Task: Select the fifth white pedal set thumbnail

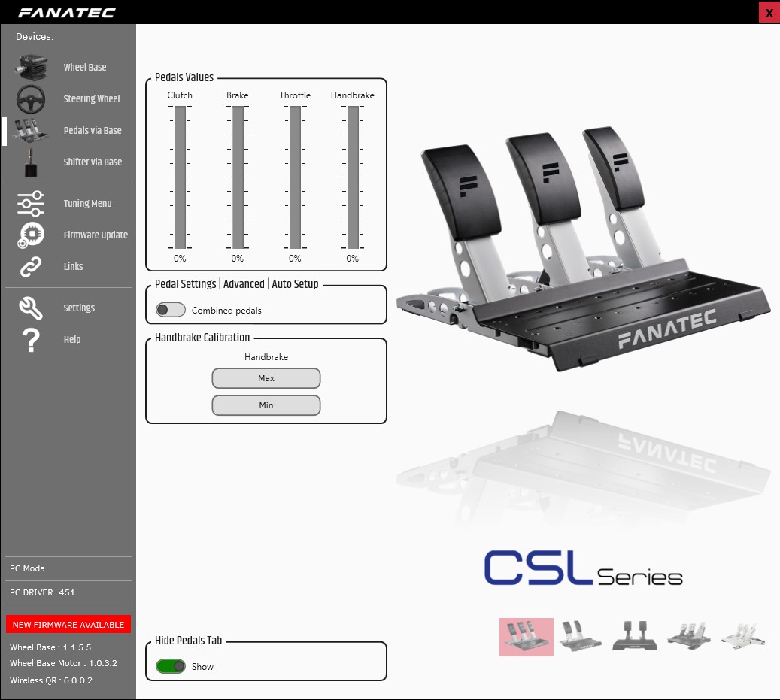Action: click(743, 636)
